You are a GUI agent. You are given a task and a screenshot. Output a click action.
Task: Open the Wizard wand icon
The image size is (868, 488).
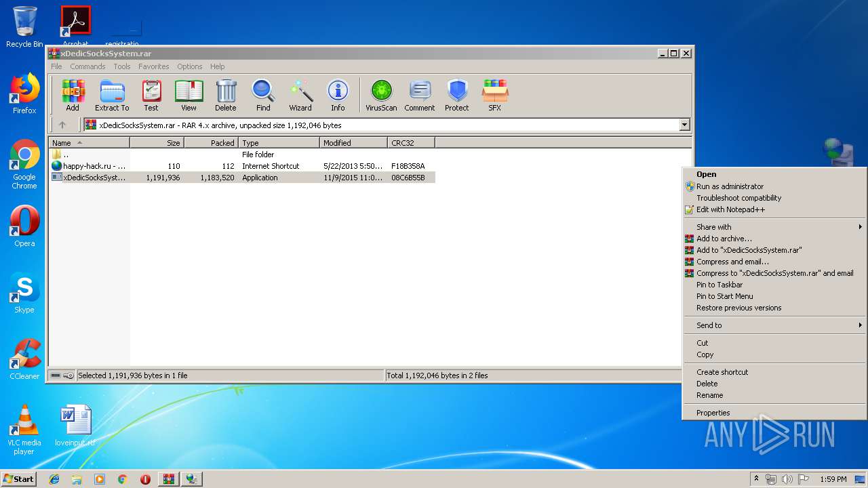(x=300, y=95)
